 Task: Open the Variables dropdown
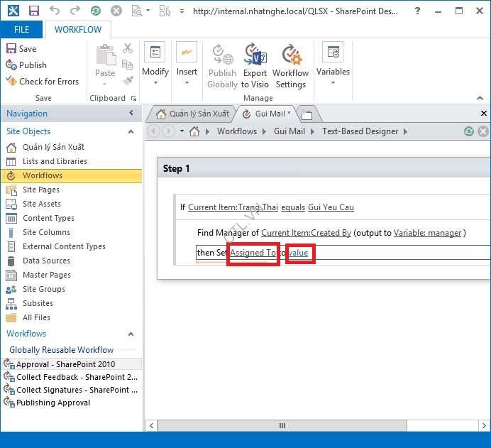point(333,65)
